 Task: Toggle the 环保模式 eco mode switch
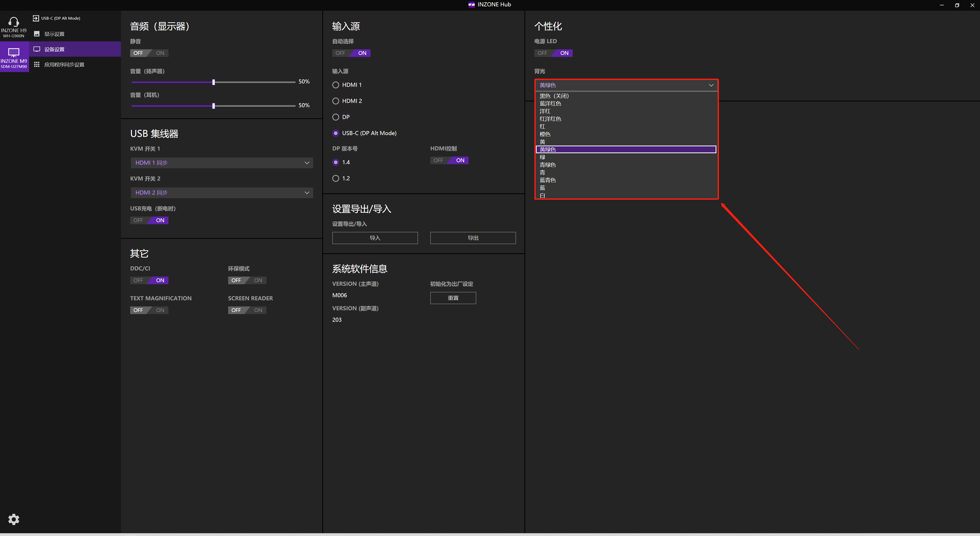(247, 280)
